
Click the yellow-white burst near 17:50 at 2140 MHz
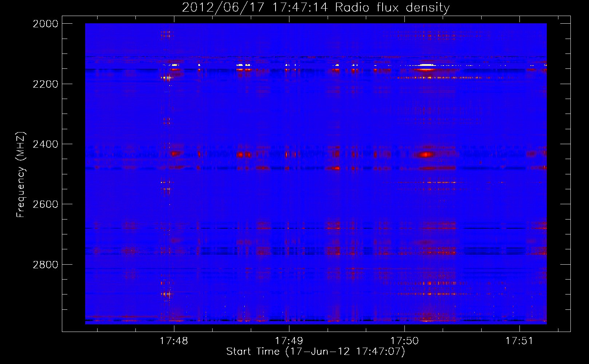[x=426, y=65]
